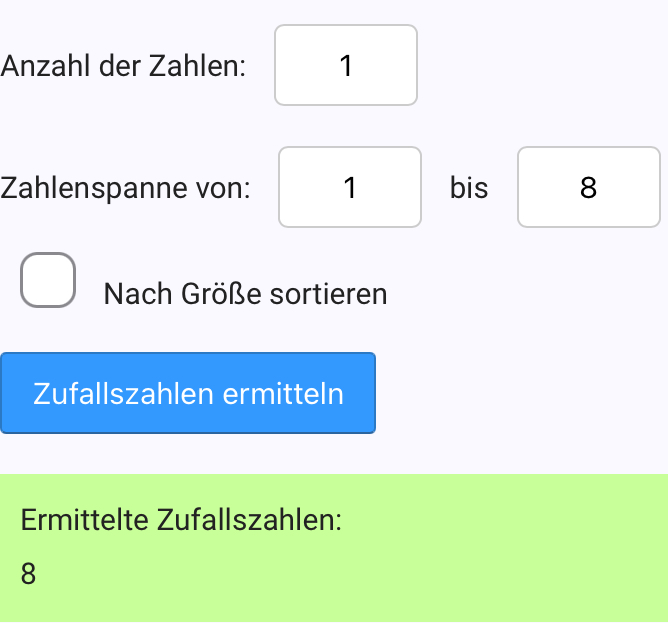Click the generated random number 8 result
Viewport: 668px width, 623px height.
click(x=28, y=574)
